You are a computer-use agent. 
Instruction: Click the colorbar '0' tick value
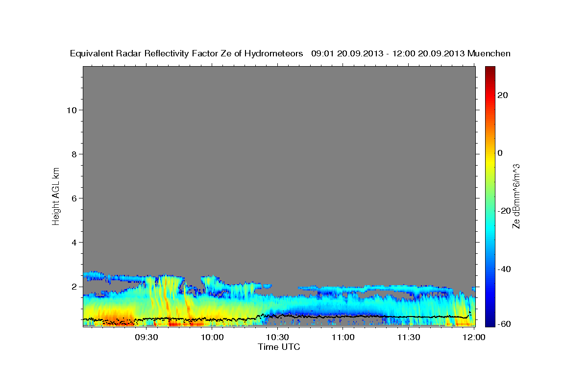(x=500, y=153)
